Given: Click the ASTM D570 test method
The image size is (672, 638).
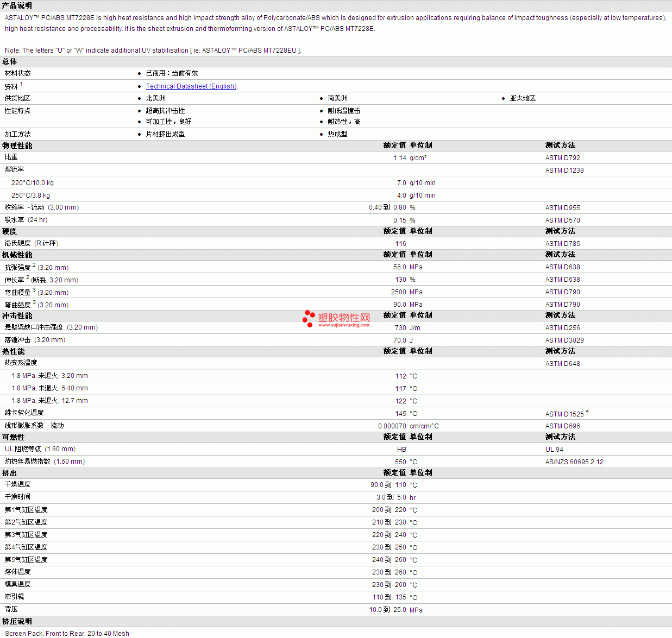Looking at the screenshot, I should click(563, 220).
